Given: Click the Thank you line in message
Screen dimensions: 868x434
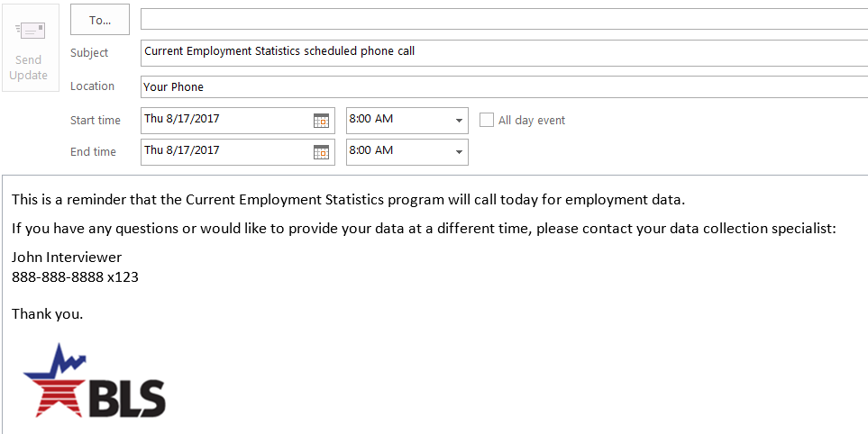Looking at the screenshot, I should pos(47,314).
